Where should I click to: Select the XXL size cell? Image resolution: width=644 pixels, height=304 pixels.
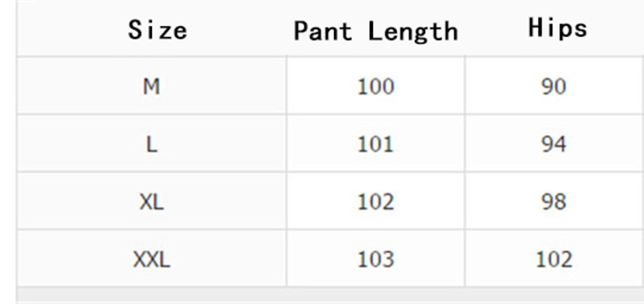click(x=152, y=260)
